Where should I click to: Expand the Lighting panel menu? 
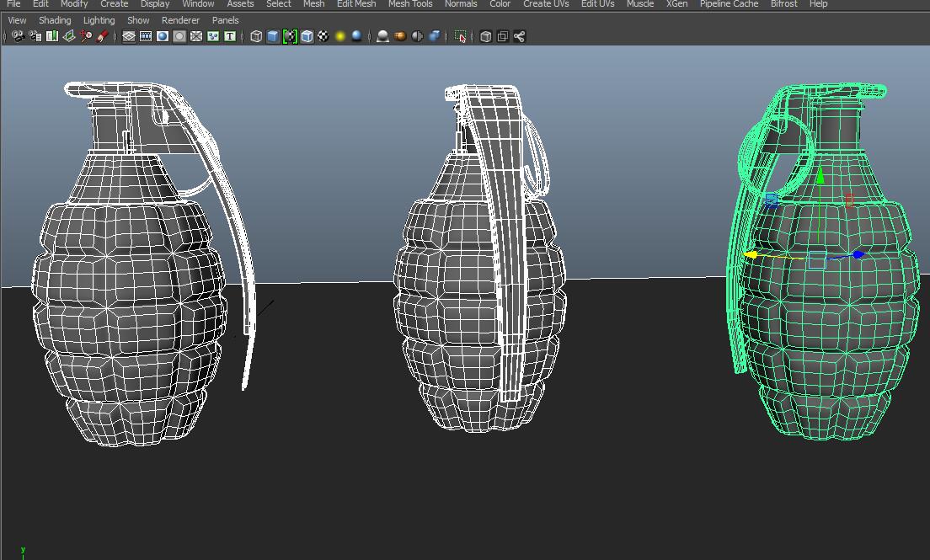(99, 20)
